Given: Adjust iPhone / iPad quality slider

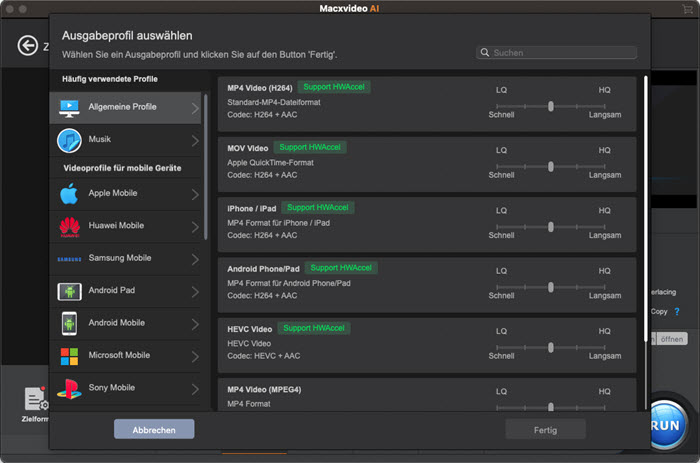Looking at the screenshot, I should [x=550, y=227].
